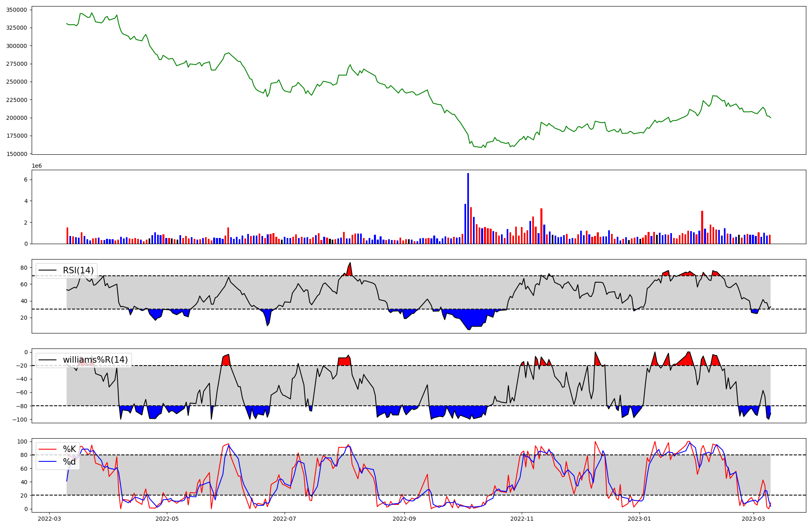812x528 pixels.
Task: Click the 250000 price axis tick label
Action: (16, 82)
